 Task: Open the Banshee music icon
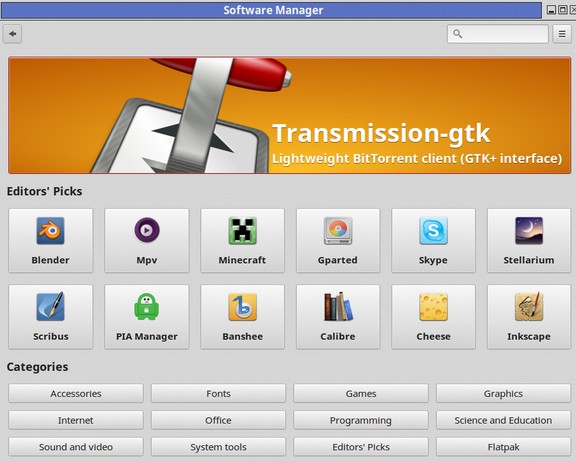click(x=242, y=307)
